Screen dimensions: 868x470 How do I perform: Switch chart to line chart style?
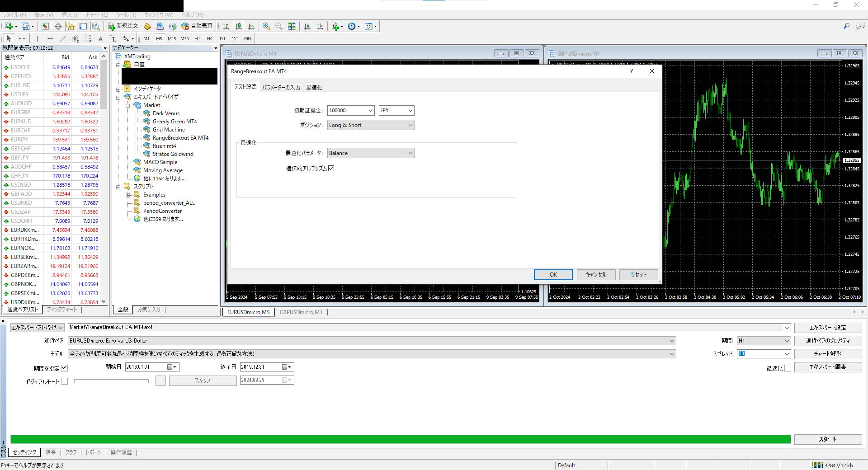(x=251, y=26)
